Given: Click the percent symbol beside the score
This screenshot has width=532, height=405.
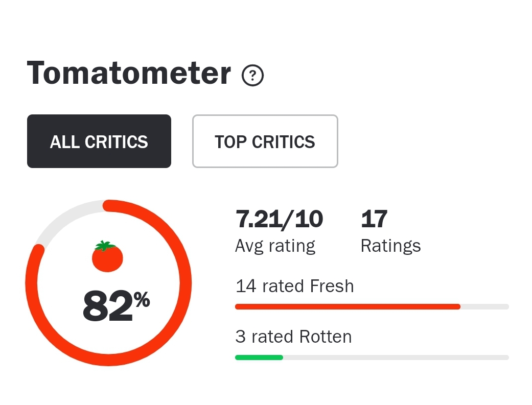Looking at the screenshot, I should (142, 301).
